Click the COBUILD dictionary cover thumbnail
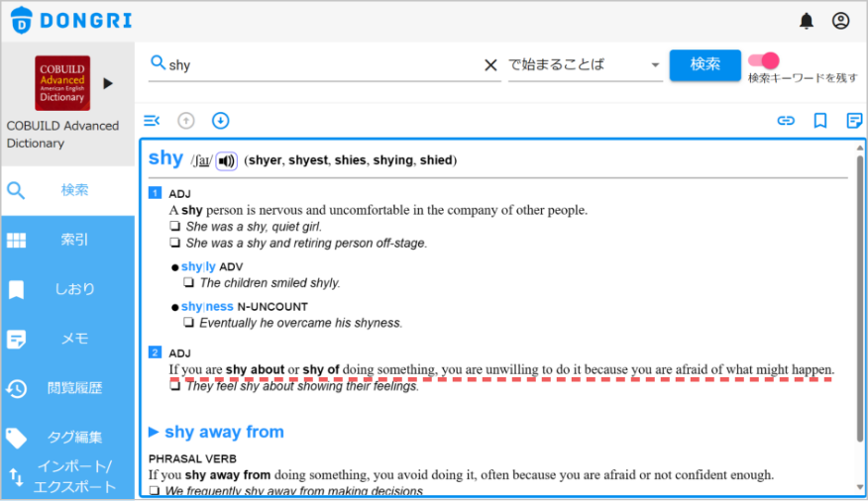Viewport: 868px width, 501px height. point(62,83)
